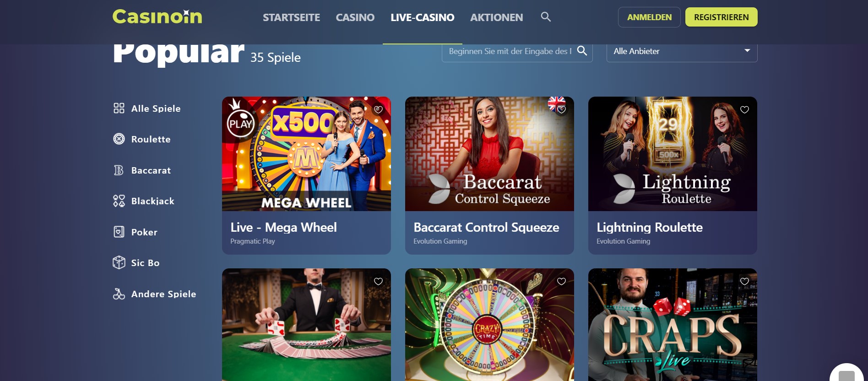
Task: Click the search magnifier in top navigation
Action: point(546,17)
